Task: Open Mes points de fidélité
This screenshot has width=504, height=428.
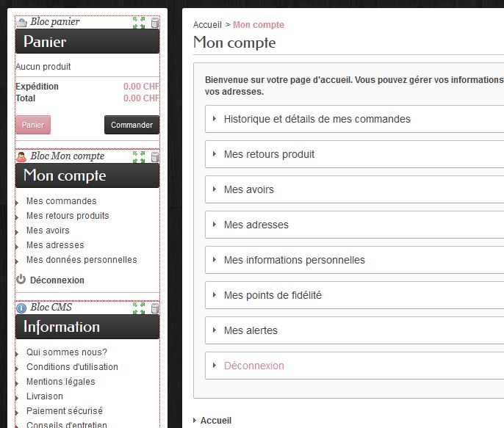Action: 273,295
